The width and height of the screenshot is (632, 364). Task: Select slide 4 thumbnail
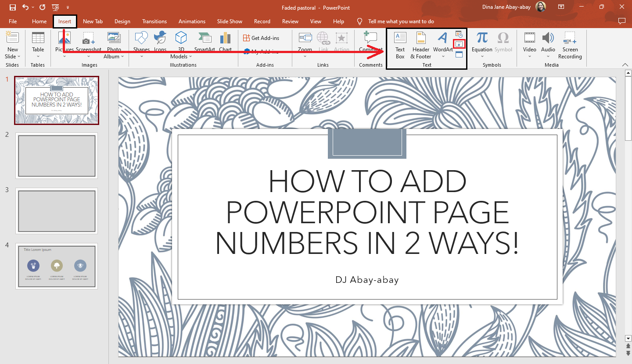click(x=57, y=266)
